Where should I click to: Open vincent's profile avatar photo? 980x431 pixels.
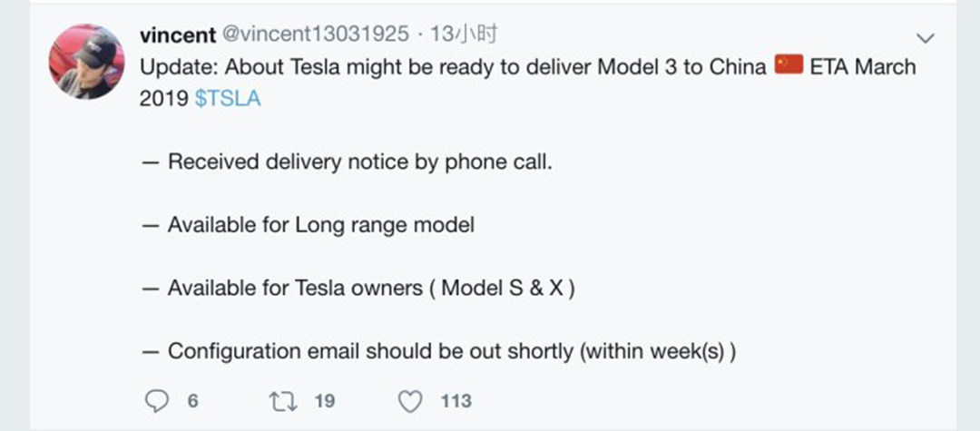tap(87, 62)
